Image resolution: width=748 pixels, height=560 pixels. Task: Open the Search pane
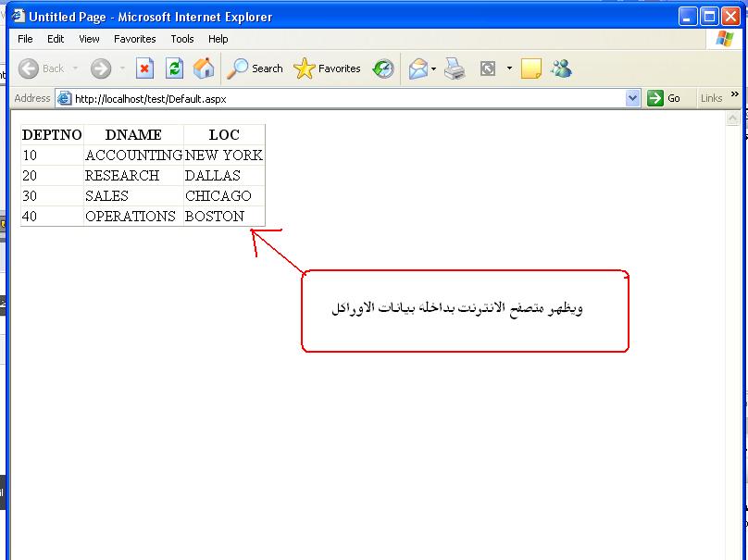pyautogui.click(x=256, y=68)
